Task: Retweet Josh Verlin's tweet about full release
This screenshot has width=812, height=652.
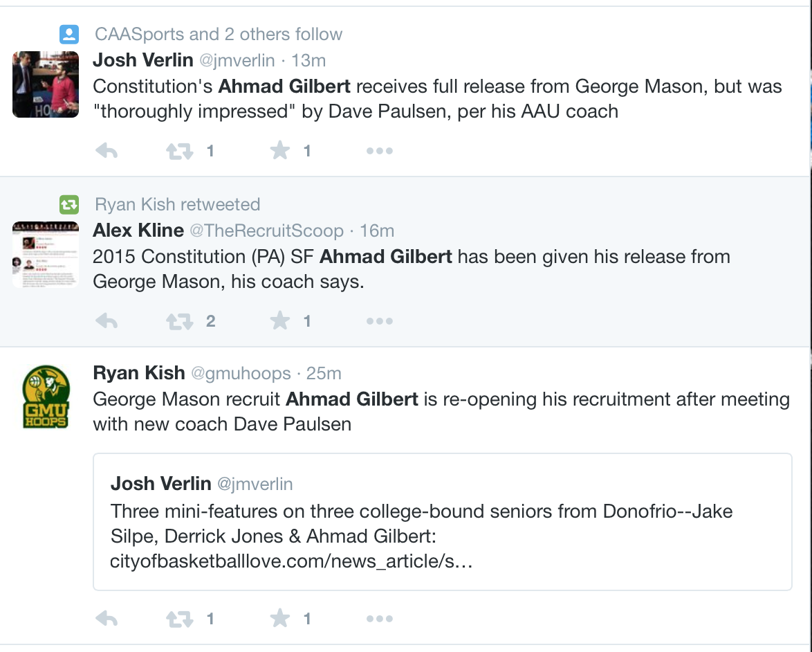Action: [179, 151]
